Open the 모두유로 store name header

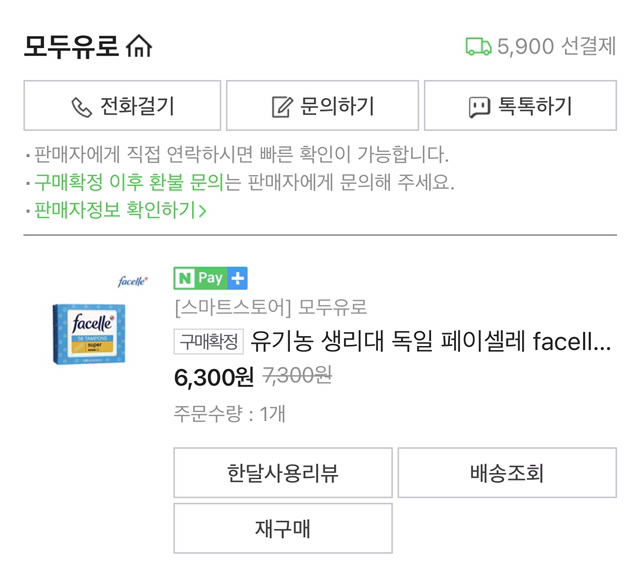tap(71, 46)
